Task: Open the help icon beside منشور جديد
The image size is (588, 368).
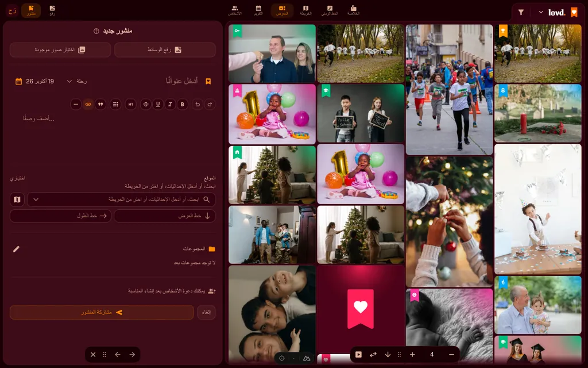Action: click(96, 31)
